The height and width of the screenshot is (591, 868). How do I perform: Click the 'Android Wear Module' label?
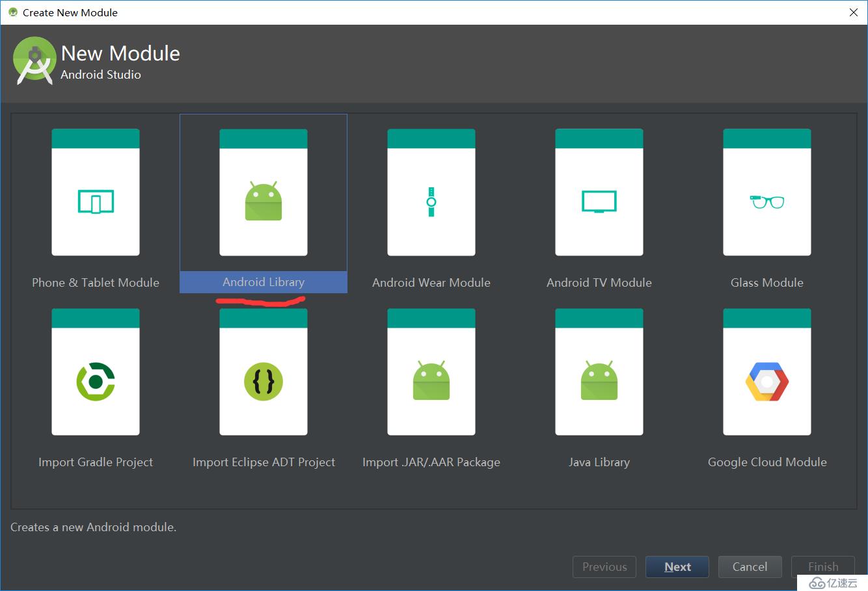click(x=431, y=283)
